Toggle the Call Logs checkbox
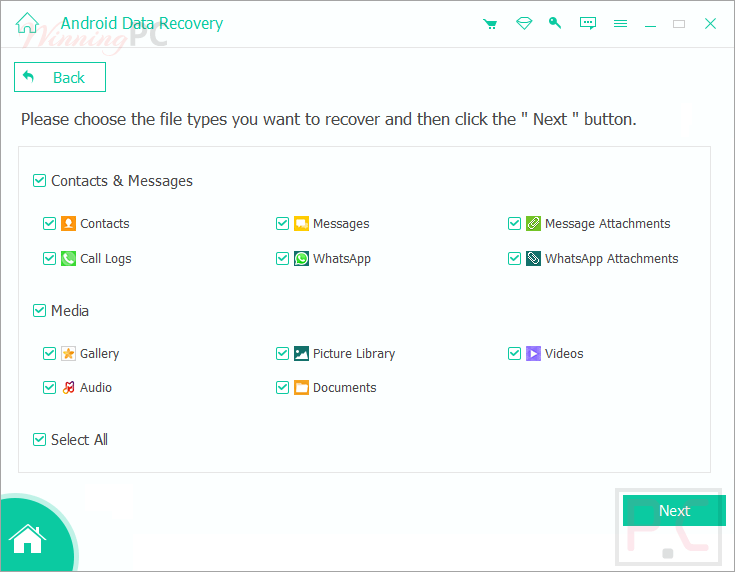This screenshot has height=572, width=735. pos(49,258)
